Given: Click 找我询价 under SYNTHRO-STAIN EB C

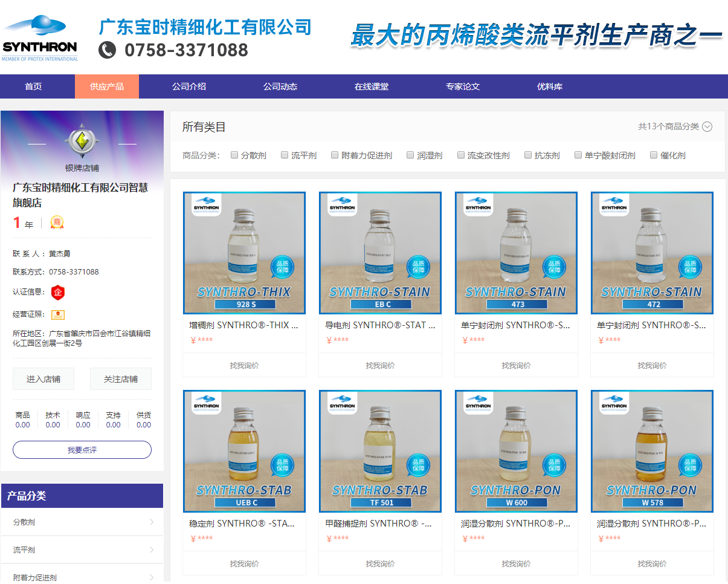Looking at the screenshot, I should tap(380, 365).
